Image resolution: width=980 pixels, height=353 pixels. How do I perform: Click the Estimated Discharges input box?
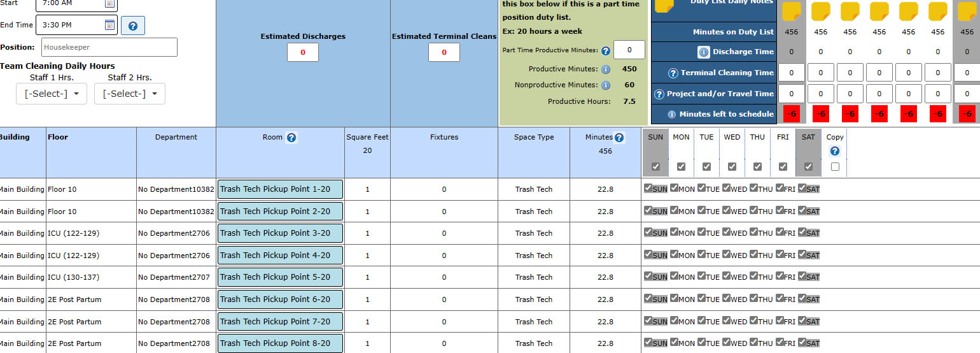[x=303, y=52]
